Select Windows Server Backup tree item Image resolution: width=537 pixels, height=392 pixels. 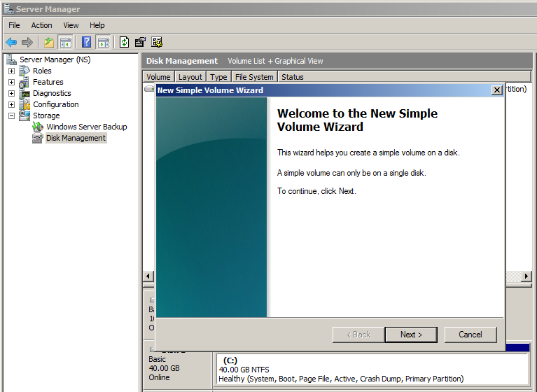[87, 127]
